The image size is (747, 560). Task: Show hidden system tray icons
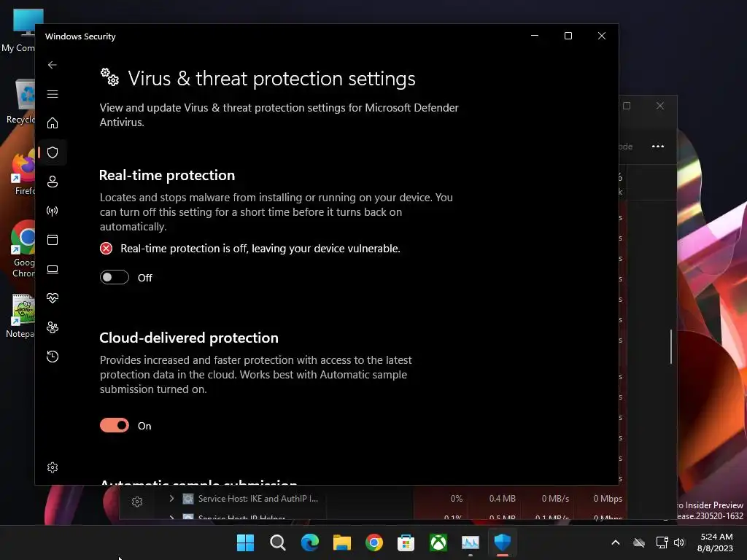pos(616,542)
